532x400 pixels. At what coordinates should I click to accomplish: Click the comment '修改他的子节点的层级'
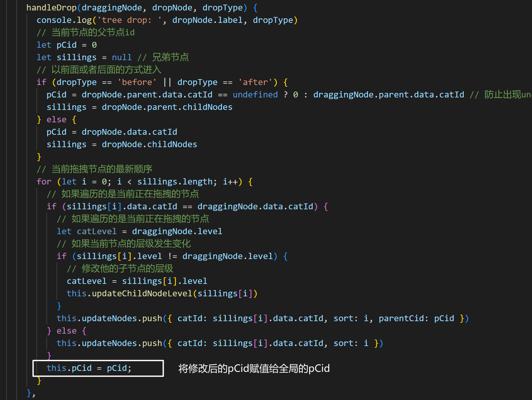[x=120, y=269]
